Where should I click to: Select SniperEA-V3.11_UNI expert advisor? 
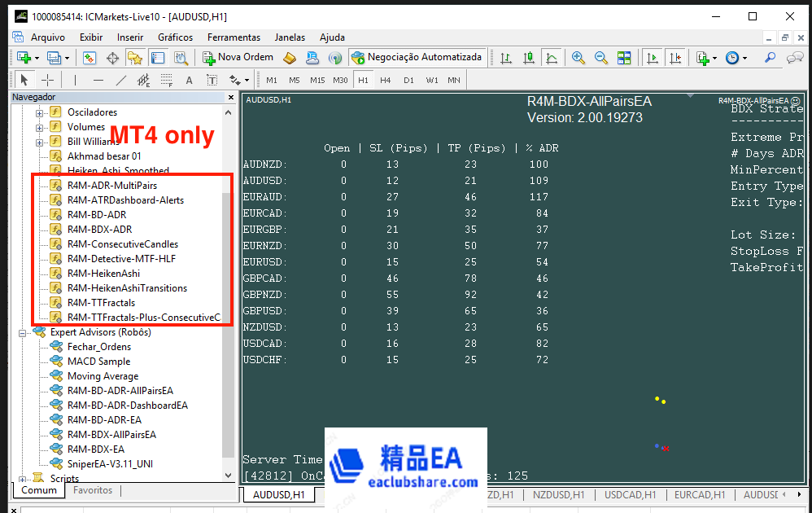tap(110, 464)
